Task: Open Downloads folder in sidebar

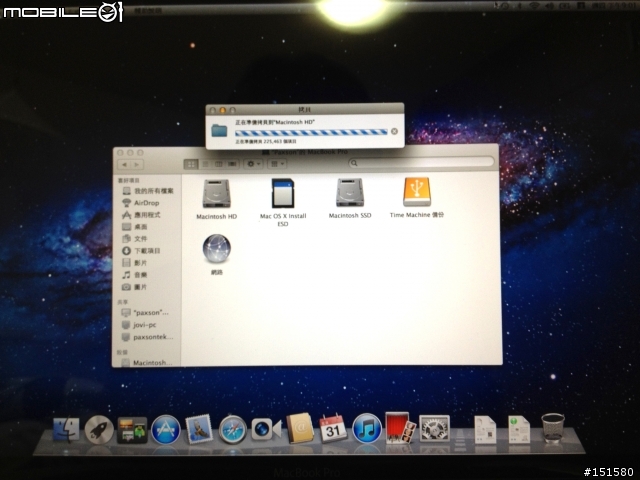Action: coord(141,251)
